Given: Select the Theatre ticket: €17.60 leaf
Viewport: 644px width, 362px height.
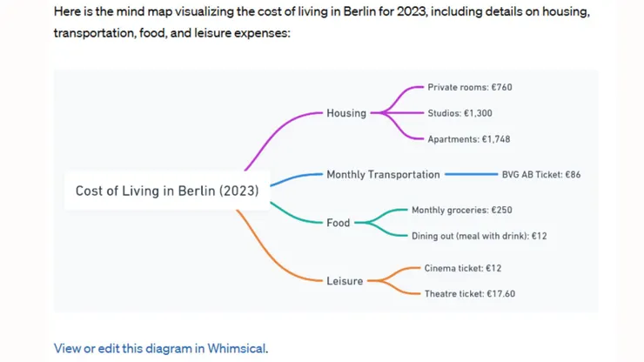Looking at the screenshot, I should (x=469, y=293).
